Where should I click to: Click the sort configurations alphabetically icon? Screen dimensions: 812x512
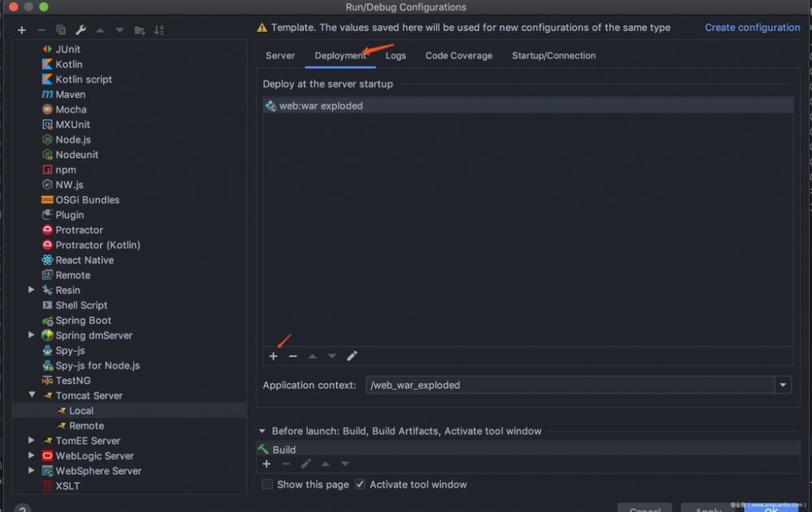159,30
